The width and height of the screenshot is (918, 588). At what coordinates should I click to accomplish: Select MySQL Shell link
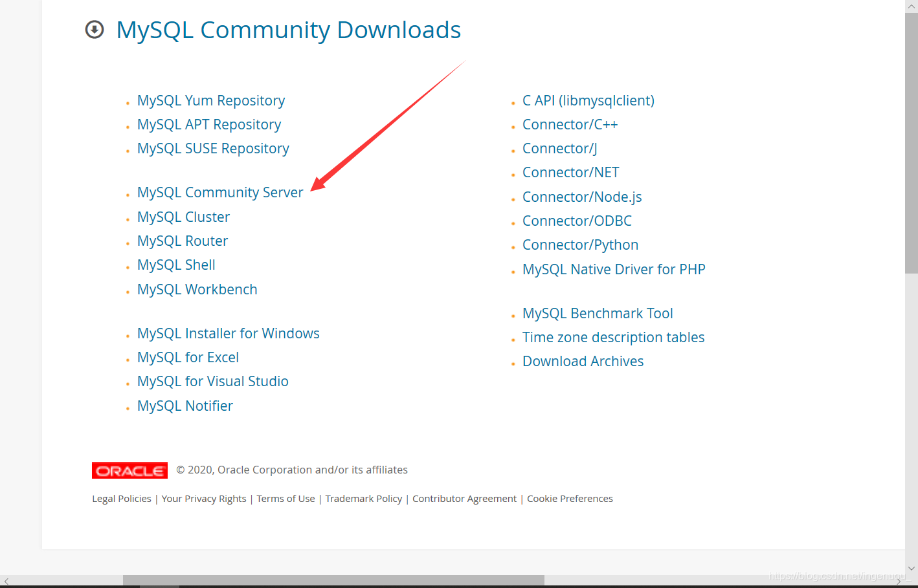pos(176,265)
